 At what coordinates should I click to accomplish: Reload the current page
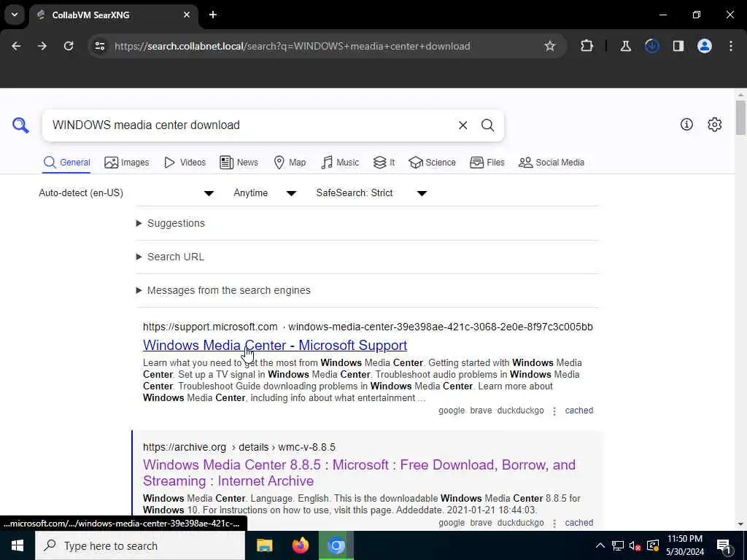[x=69, y=46]
